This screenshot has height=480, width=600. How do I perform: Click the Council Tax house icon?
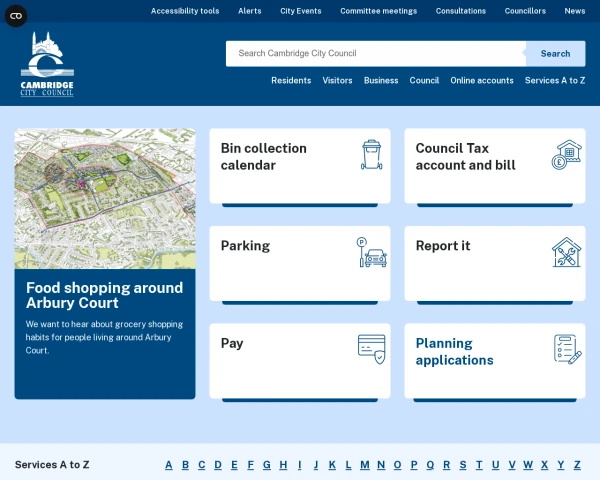pos(566,155)
